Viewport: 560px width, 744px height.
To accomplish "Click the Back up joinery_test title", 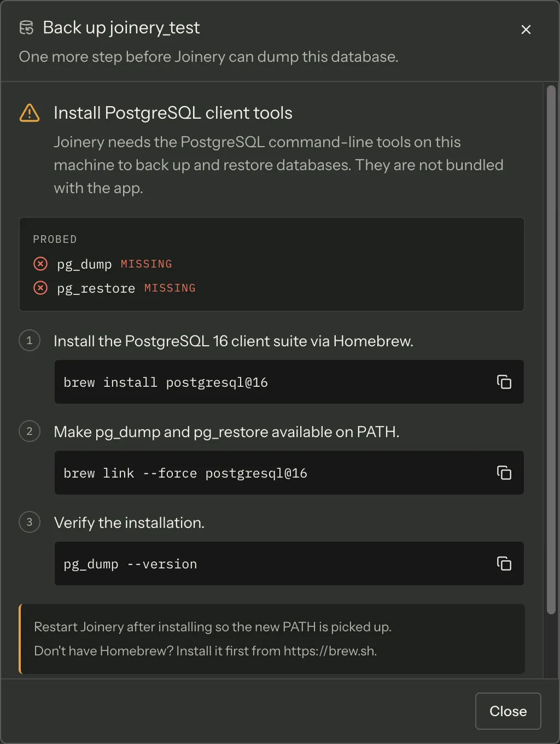I will point(121,27).
